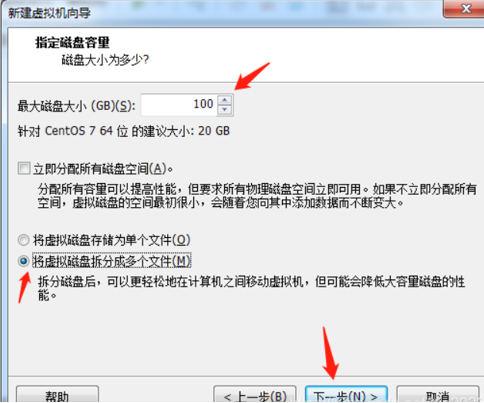Click the 最大磁盘大小 (GB)(S) label
The image size is (484, 403).
pyautogui.click(x=77, y=106)
